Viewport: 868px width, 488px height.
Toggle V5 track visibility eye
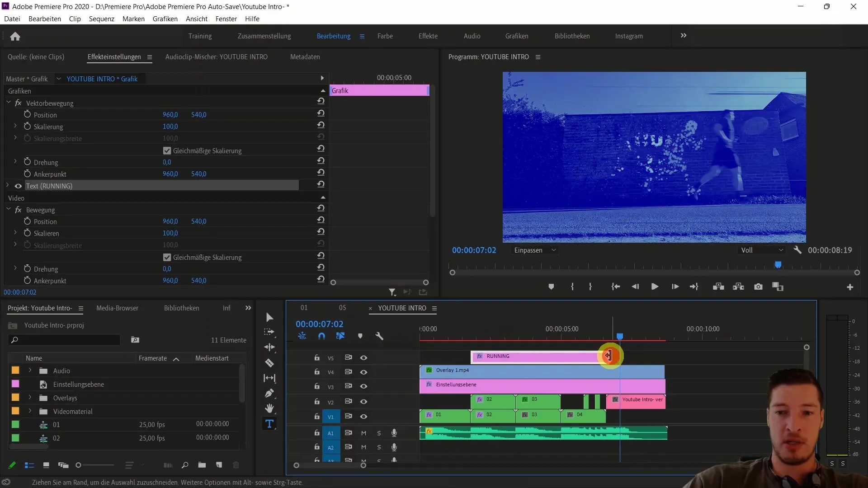(x=363, y=358)
